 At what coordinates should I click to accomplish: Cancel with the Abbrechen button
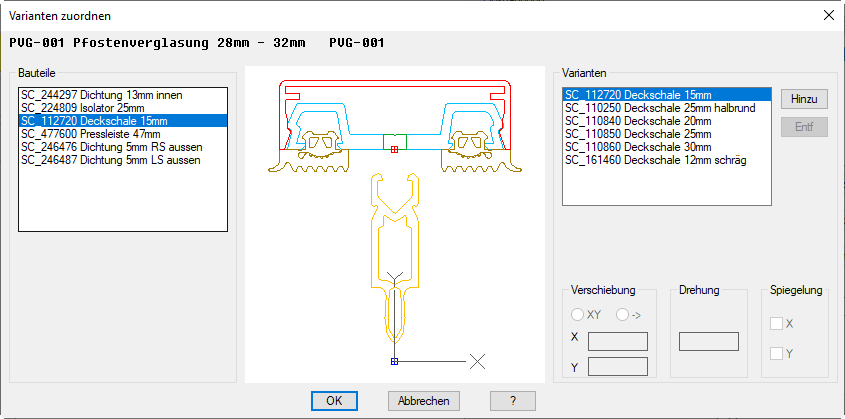(x=424, y=400)
